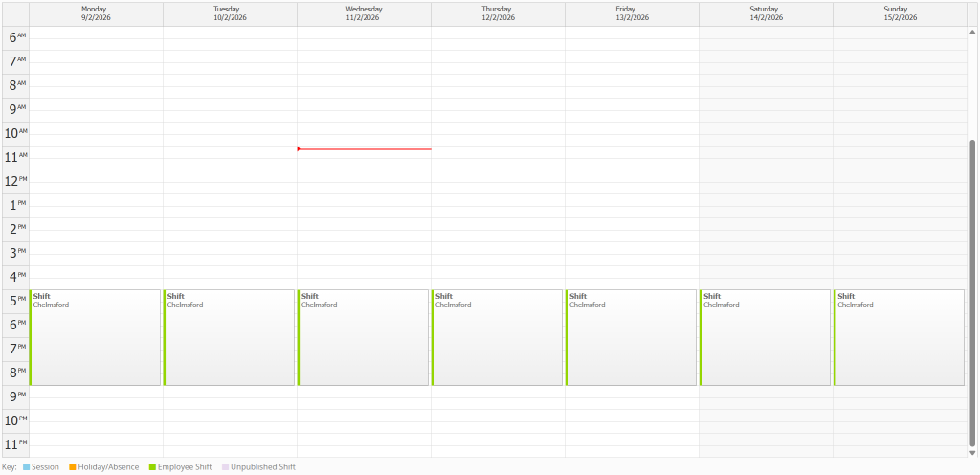Open the Thursday Chelmsford shift

pyautogui.click(x=498, y=337)
